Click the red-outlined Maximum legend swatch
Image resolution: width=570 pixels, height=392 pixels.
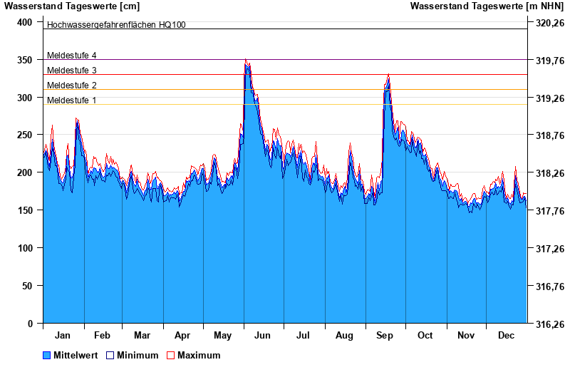point(170,355)
